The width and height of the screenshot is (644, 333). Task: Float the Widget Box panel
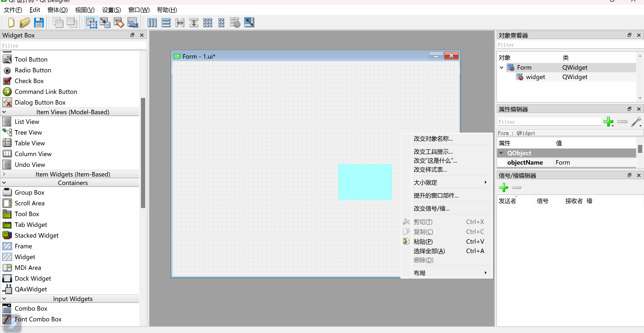(x=132, y=35)
